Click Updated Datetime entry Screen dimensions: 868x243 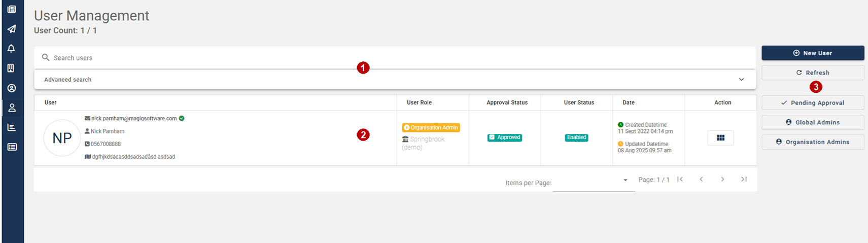(644, 147)
